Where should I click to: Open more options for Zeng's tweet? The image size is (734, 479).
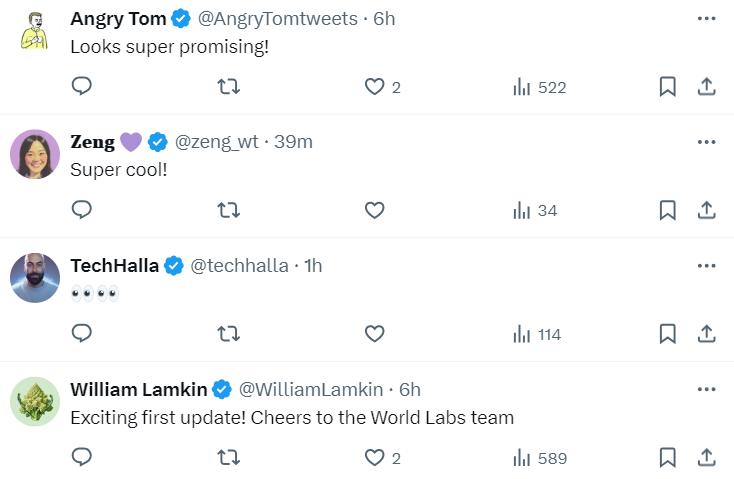(706, 142)
